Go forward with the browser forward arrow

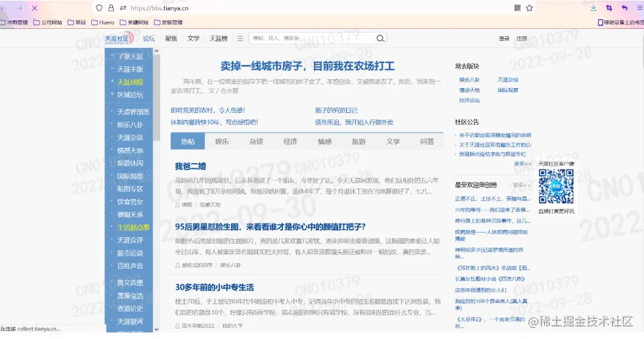(x=19, y=8)
